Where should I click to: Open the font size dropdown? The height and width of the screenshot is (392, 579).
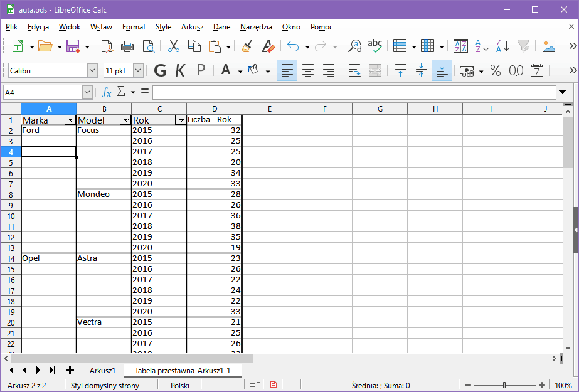pos(138,71)
